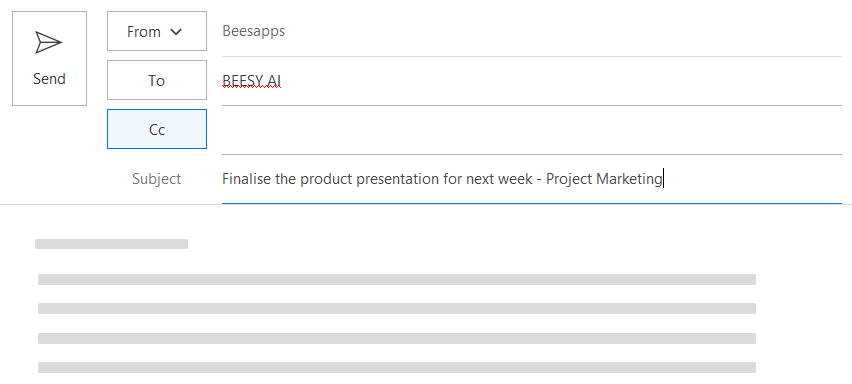Click the fourth placeholder line in message body
This screenshot has height=384, width=852.
click(397, 338)
